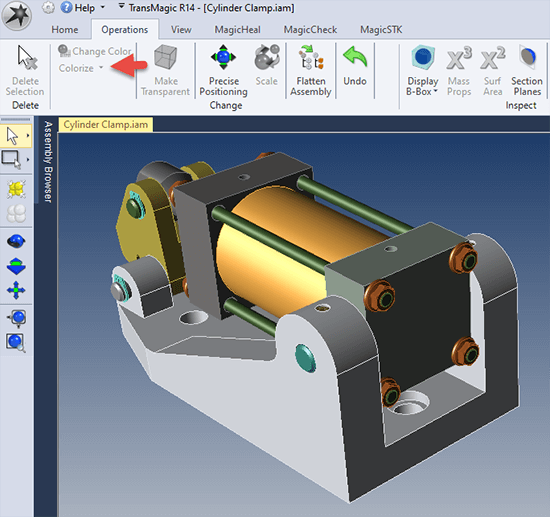Click the zoom fit sphere icon
Screen dimensions: 550x517
tap(16, 318)
